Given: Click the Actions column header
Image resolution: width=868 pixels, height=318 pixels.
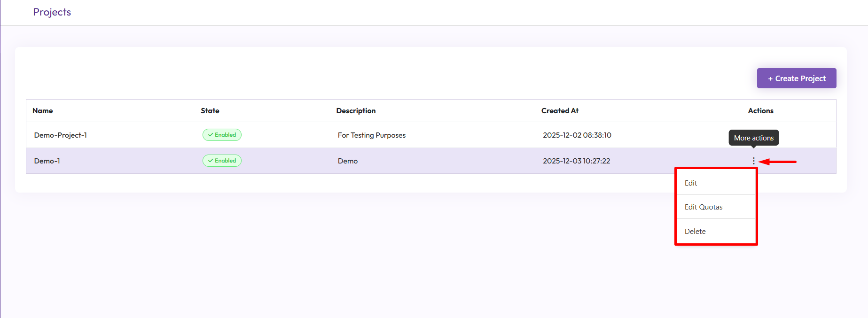Looking at the screenshot, I should [760, 111].
